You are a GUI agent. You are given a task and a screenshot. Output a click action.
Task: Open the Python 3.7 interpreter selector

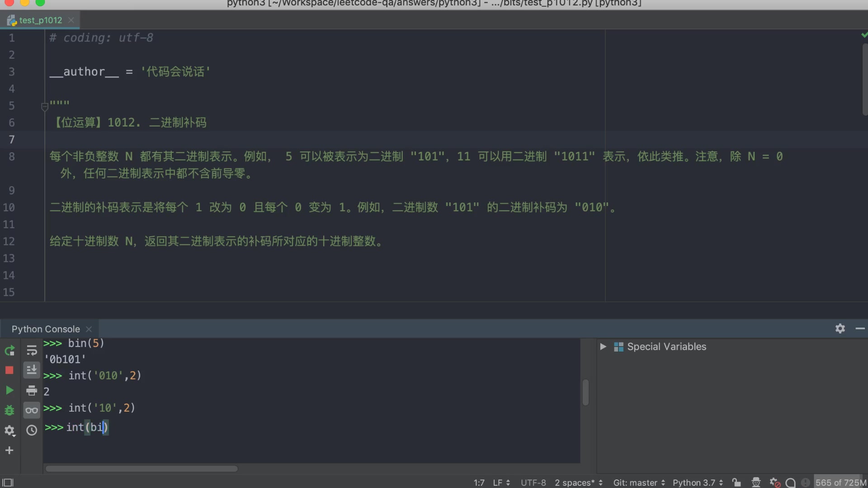[x=698, y=483]
